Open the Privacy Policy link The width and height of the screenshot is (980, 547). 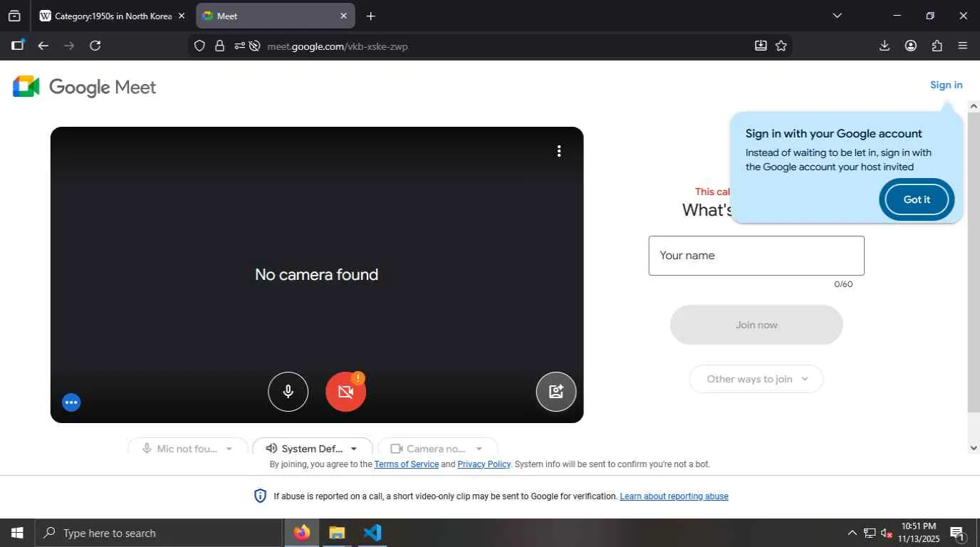click(484, 464)
